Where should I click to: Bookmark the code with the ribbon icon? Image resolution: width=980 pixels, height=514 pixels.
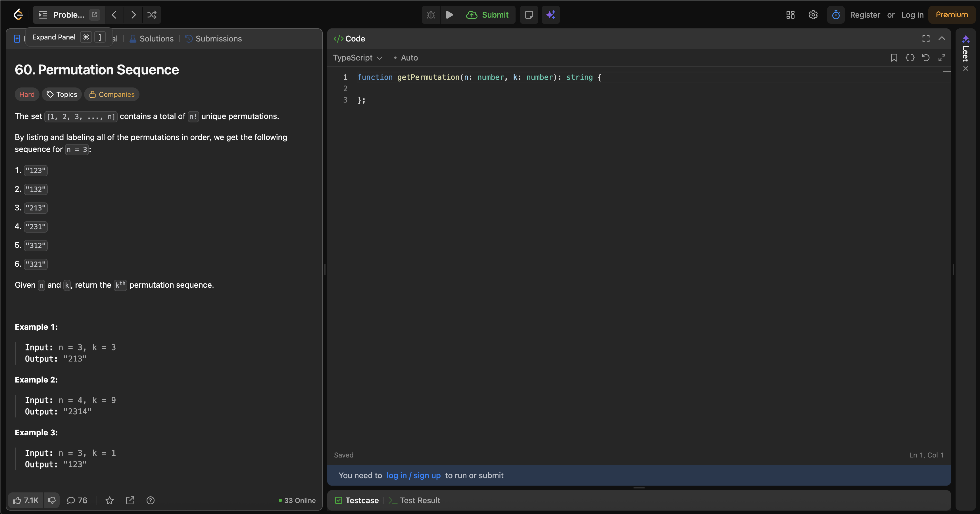point(894,58)
